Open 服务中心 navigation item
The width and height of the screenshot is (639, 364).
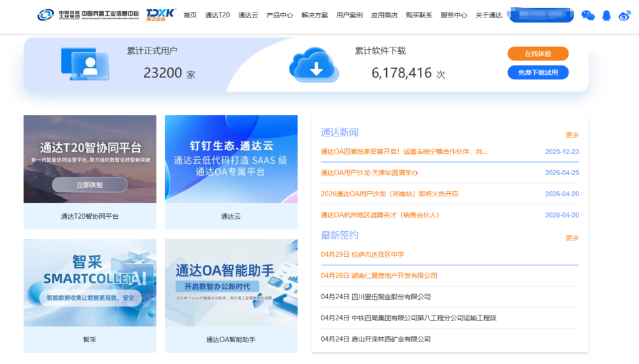pos(454,15)
